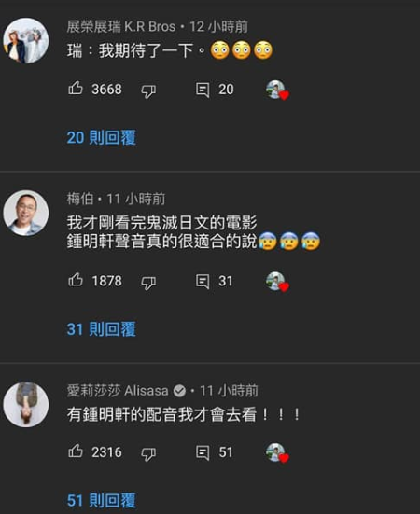Tap reply icon showing 51 replies
The width and height of the screenshot is (420, 514).
pyautogui.click(x=203, y=452)
